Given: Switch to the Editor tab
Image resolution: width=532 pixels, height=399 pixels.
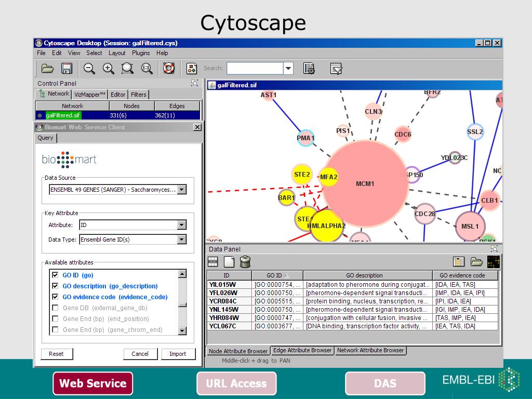Looking at the screenshot, I should pyautogui.click(x=118, y=95).
